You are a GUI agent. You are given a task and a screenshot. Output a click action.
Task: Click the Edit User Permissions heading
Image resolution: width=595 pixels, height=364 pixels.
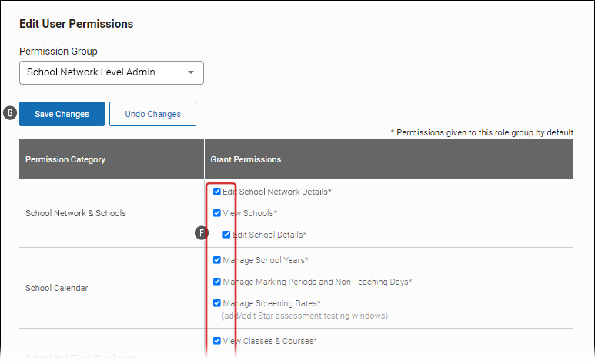(x=76, y=24)
